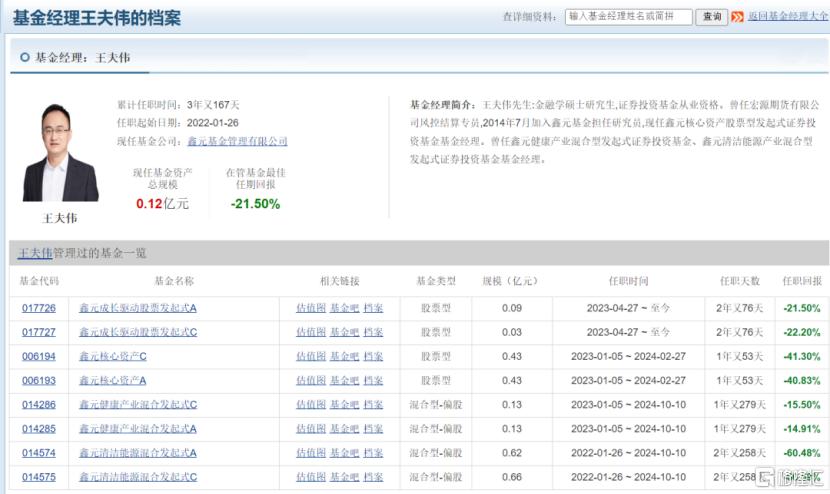The width and height of the screenshot is (830, 494).
Task: Open 估值图 for fund 006193
Action: click(x=311, y=381)
